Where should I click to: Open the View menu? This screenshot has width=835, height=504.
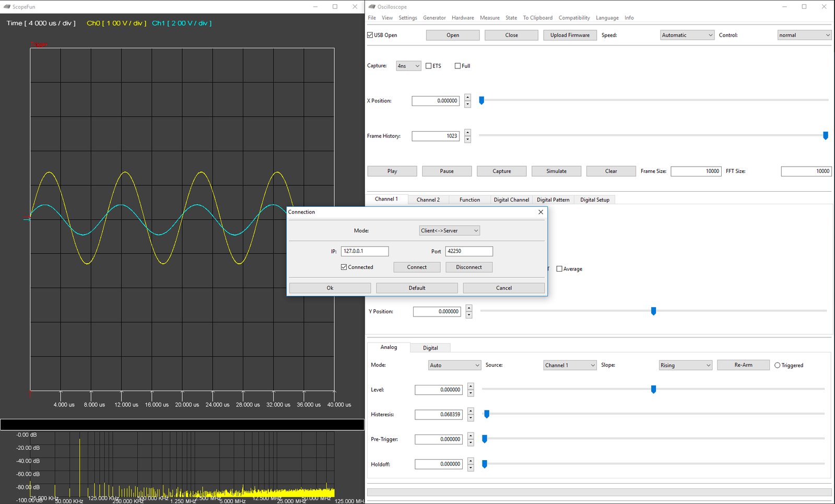tap(387, 18)
